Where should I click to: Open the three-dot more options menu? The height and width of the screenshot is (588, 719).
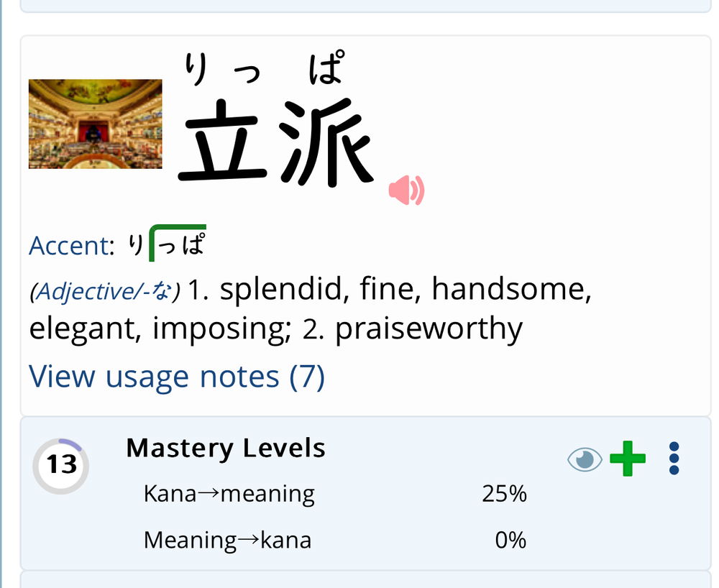pyautogui.click(x=674, y=459)
